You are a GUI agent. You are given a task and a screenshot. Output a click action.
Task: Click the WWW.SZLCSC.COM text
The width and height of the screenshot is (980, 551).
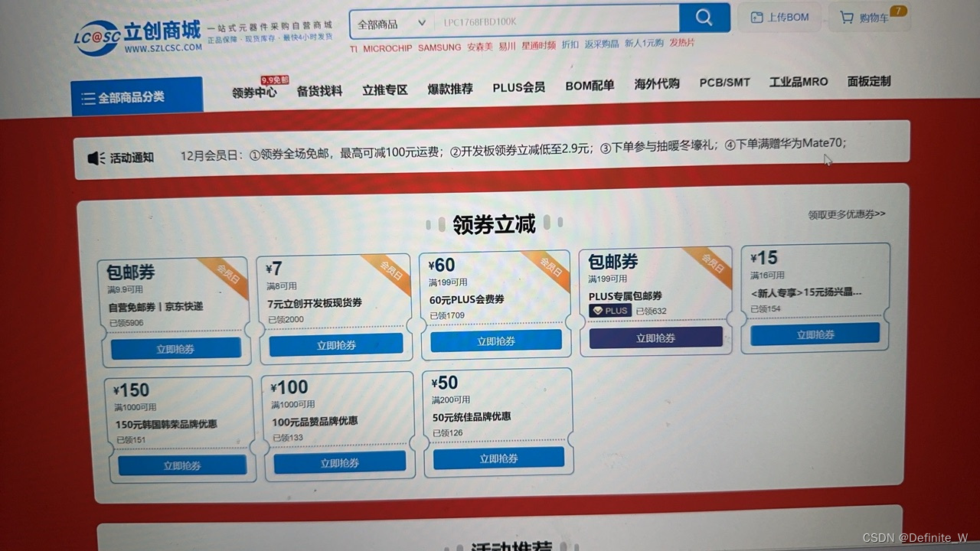(163, 48)
